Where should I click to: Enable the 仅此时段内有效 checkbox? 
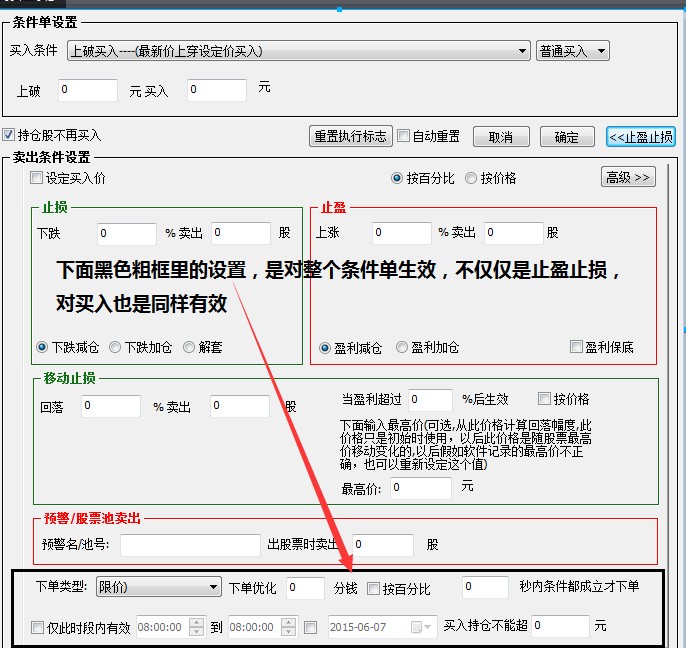[37, 628]
